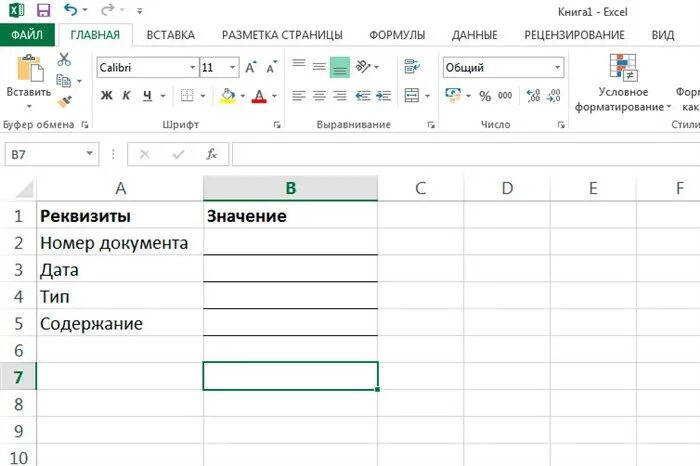Open Число group dialog launcher
700x466 pixels.
[x=561, y=125]
